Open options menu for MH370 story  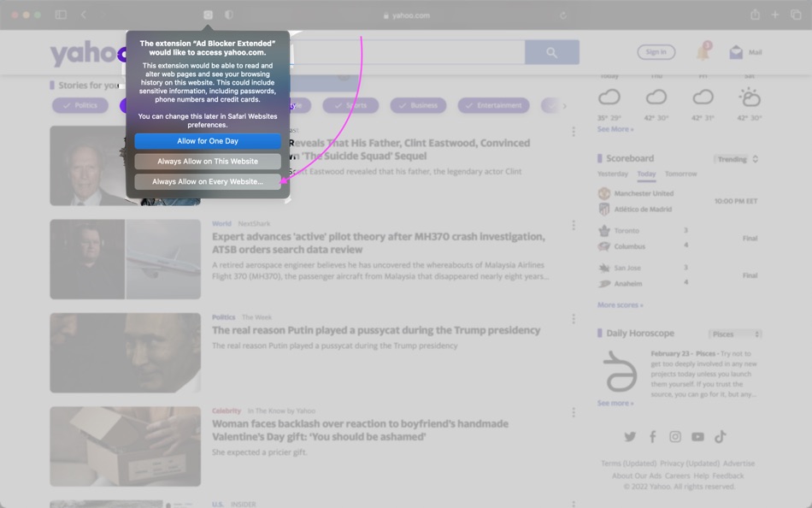pos(574,225)
